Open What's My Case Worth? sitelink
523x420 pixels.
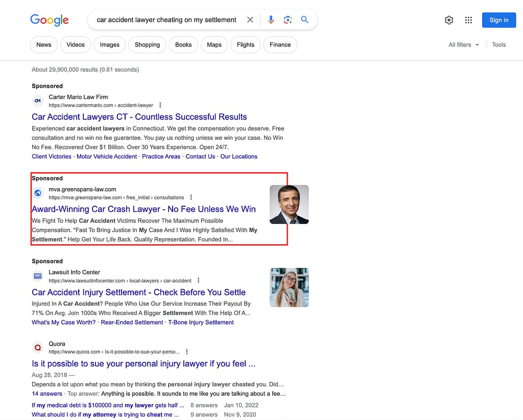click(x=63, y=323)
